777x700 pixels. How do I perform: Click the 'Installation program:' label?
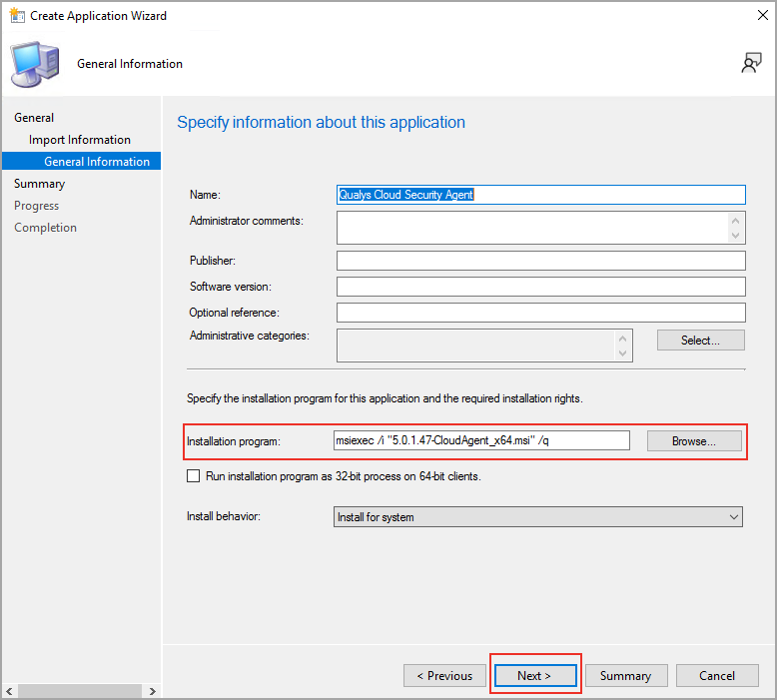pyautogui.click(x=234, y=441)
